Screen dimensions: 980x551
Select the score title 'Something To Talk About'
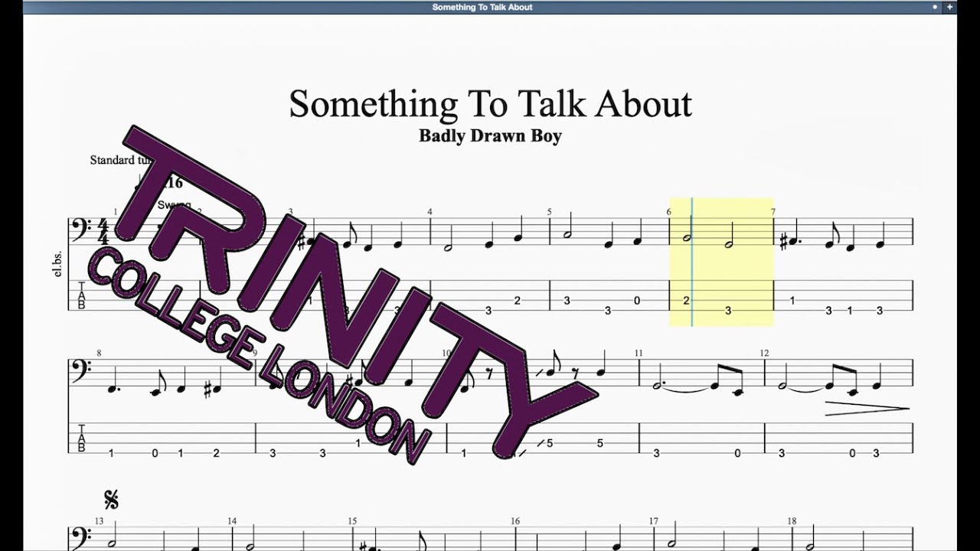pyautogui.click(x=491, y=104)
